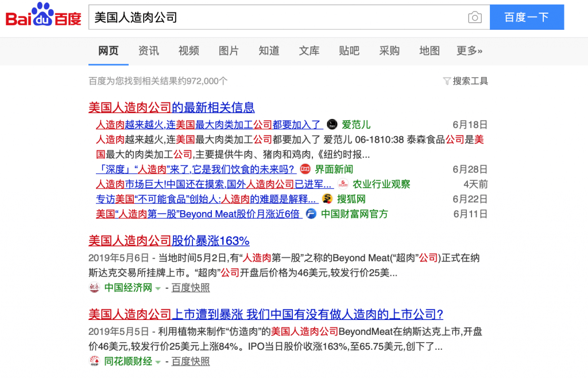The width and height of the screenshot is (588, 378).
Task: Click the 爱范儿 source icon
Action: 332,124
